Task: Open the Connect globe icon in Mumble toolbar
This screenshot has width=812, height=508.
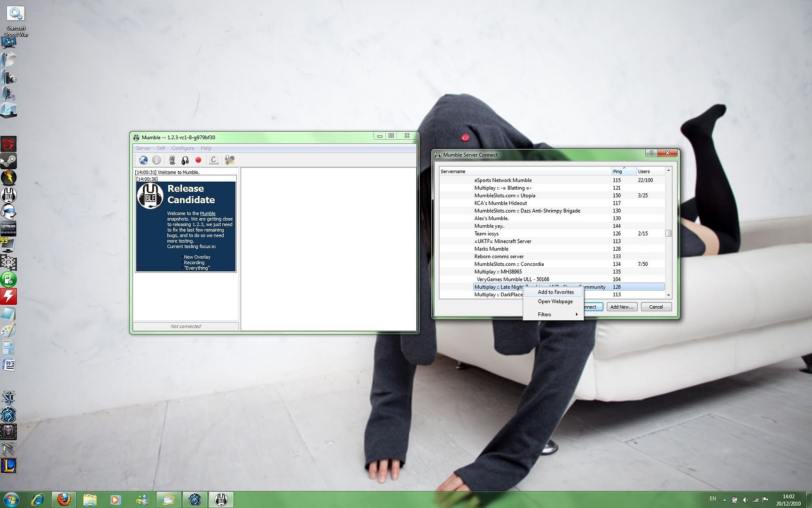Action: 143,160
